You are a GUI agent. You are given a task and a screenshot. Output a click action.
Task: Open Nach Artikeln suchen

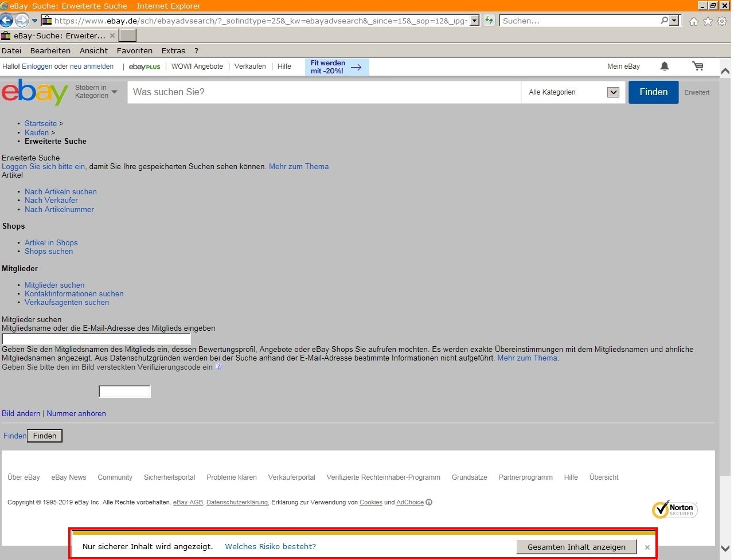61,191
